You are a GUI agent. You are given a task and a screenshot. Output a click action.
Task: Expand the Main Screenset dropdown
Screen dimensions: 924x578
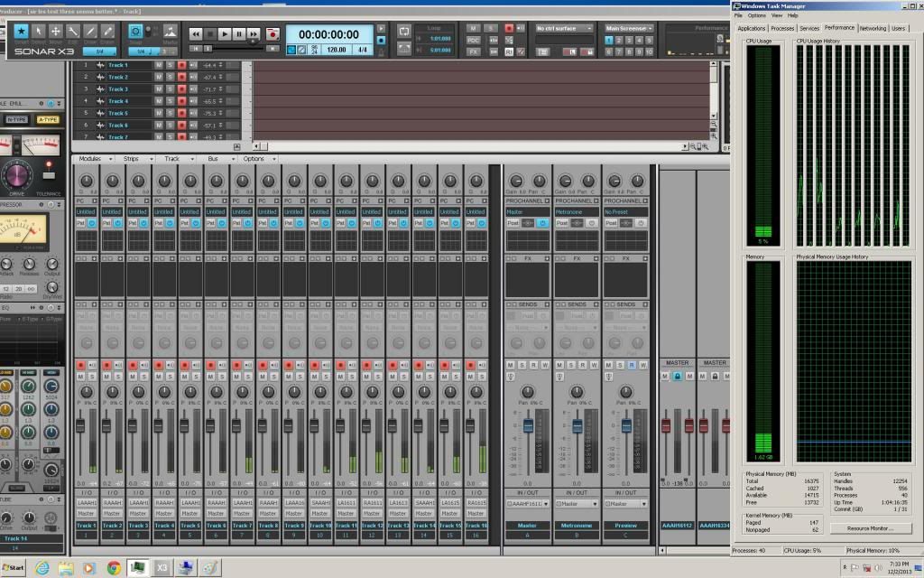point(629,29)
